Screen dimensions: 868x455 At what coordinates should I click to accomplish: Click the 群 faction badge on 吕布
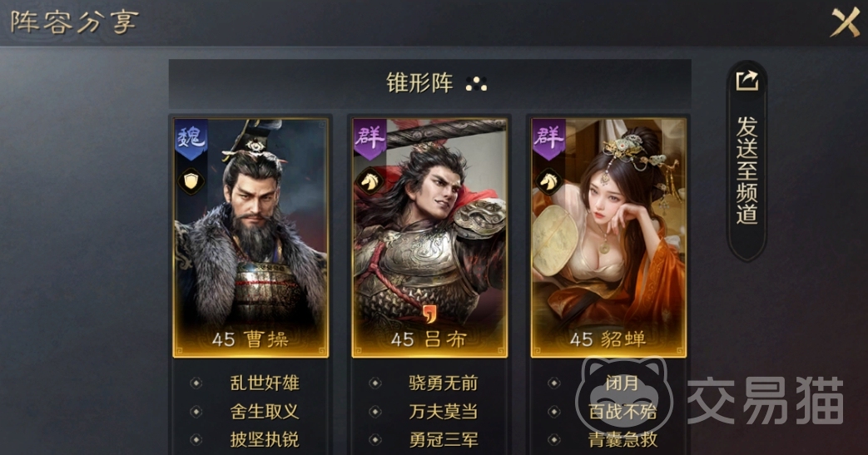point(370,138)
